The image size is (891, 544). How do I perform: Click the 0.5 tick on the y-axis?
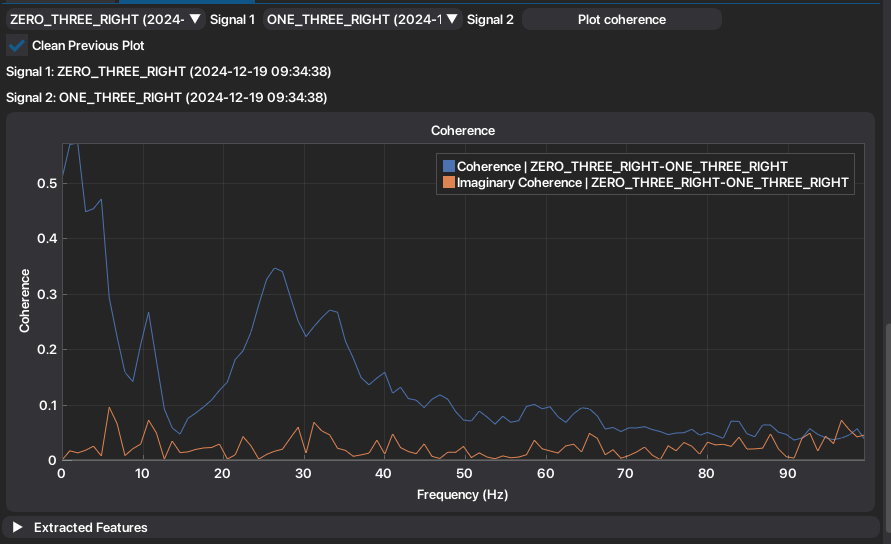(x=47, y=184)
